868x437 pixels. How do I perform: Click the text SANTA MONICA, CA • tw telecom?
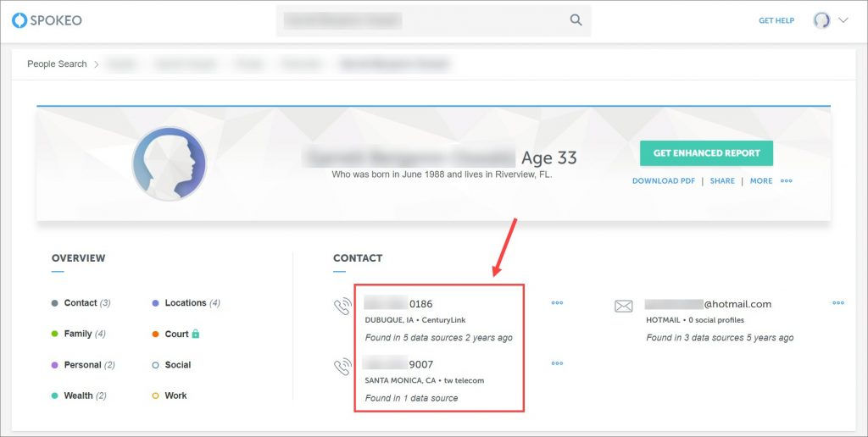tap(425, 380)
